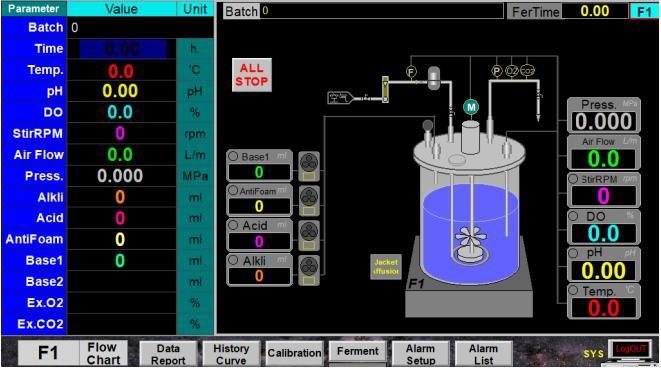Image resolution: width=661 pixels, height=368 pixels.
Task: Click the pH value in parameter table
Action: (x=121, y=91)
